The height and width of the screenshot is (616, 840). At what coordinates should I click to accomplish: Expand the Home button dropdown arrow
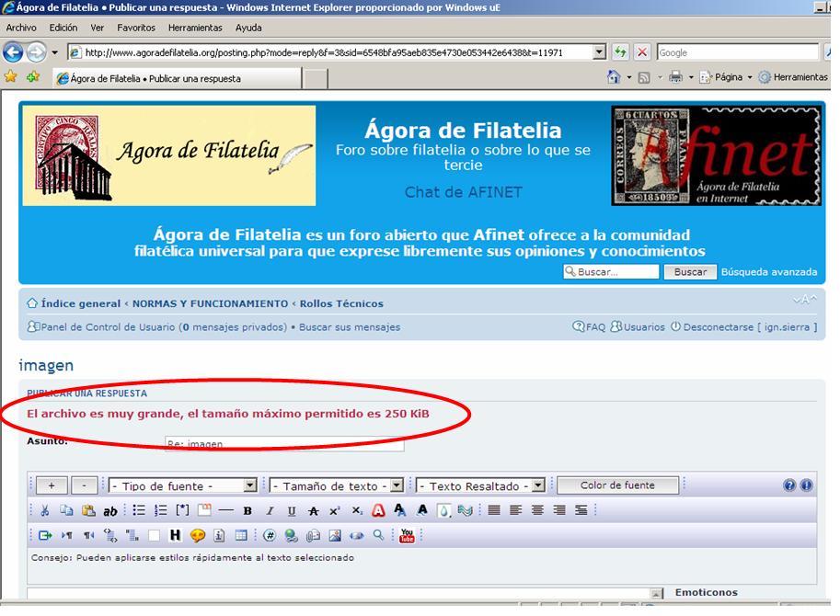(x=629, y=77)
